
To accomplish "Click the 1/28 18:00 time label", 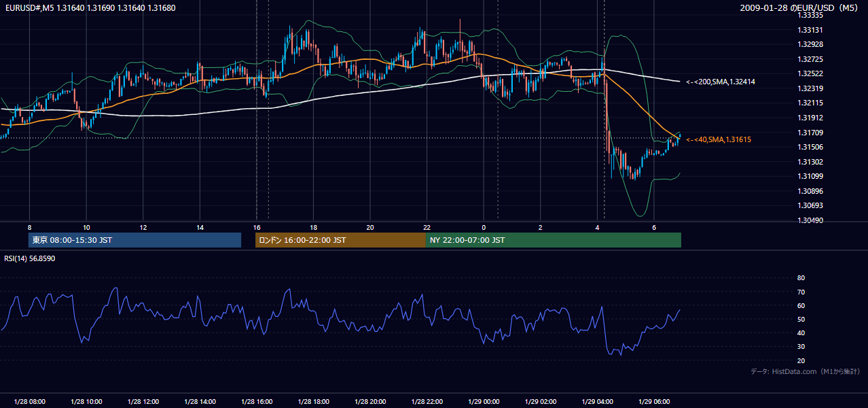I will pos(313,402).
